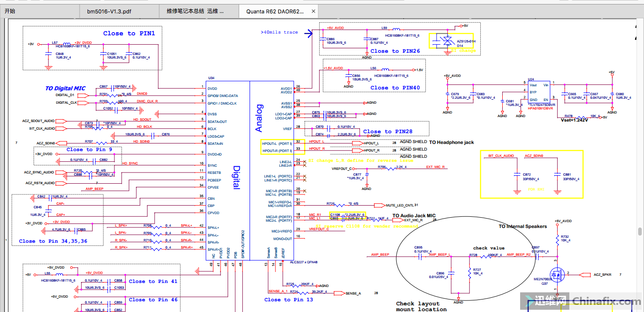Click the 'TO Internal Speakers' heading
This screenshot has width=644, height=312.
pos(523,227)
